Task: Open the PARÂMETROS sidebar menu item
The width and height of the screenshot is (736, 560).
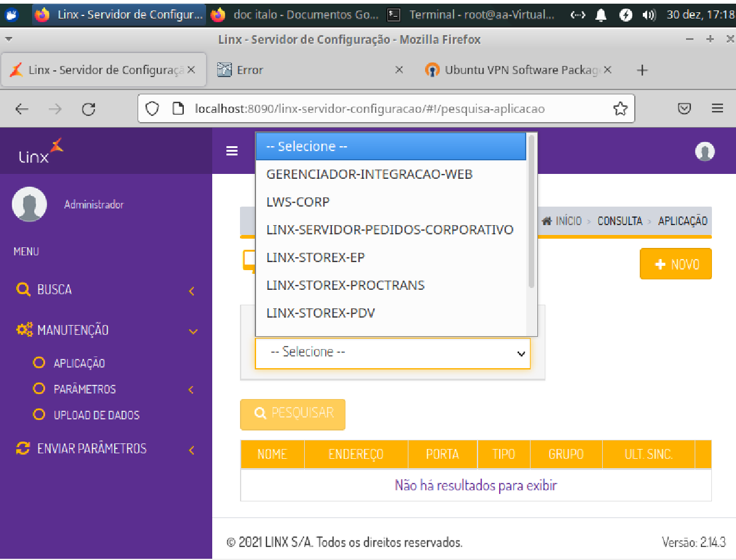Action: 85,389
